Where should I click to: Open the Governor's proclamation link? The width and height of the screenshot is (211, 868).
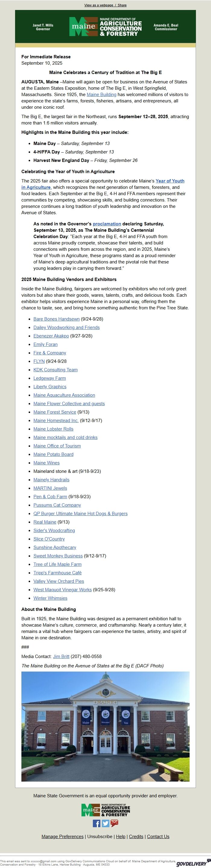click(107, 224)
